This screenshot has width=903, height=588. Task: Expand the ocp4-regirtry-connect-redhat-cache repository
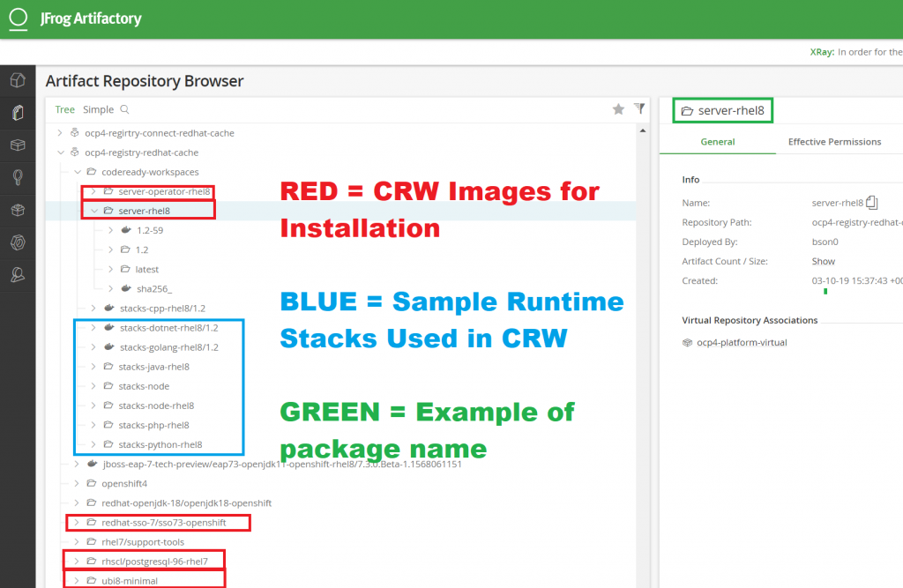point(60,133)
